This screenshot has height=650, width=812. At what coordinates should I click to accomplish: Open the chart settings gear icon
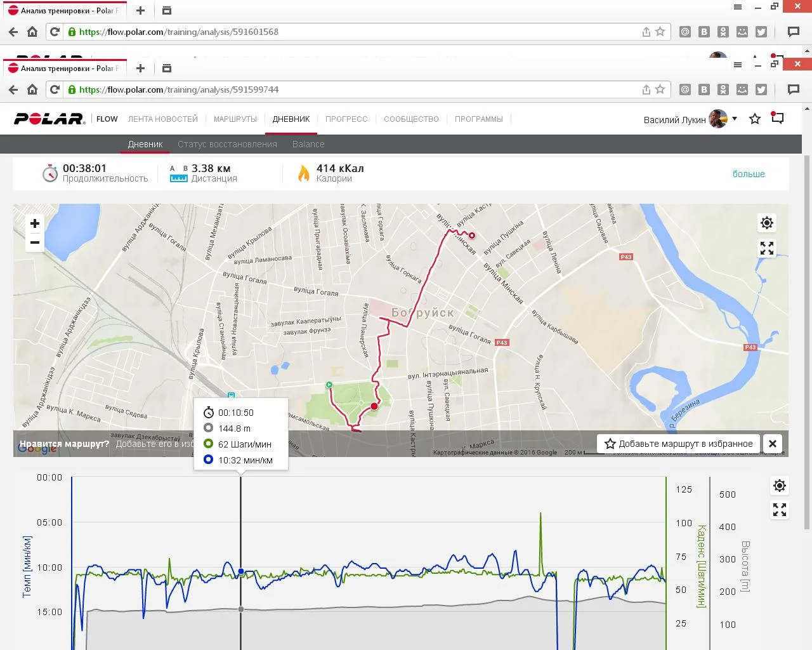pos(780,486)
